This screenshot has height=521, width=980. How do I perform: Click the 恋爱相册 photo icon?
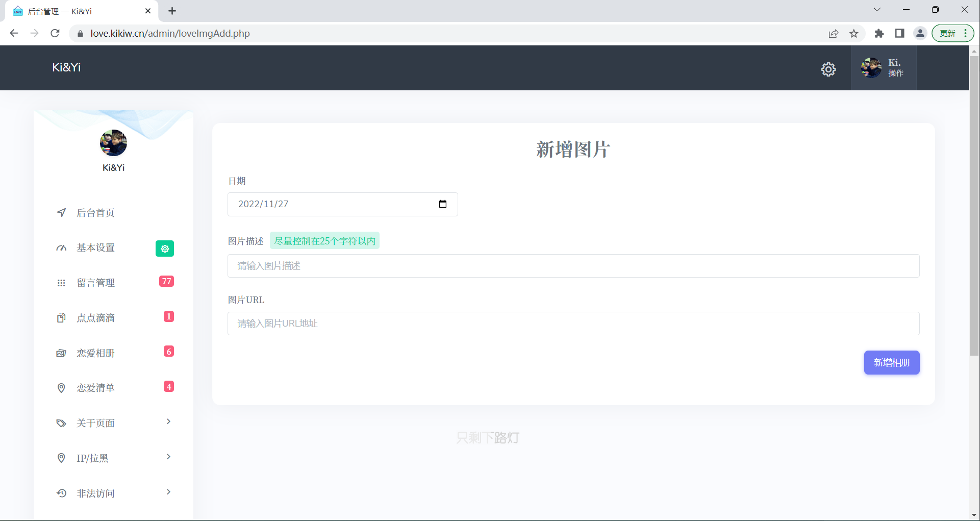61,353
